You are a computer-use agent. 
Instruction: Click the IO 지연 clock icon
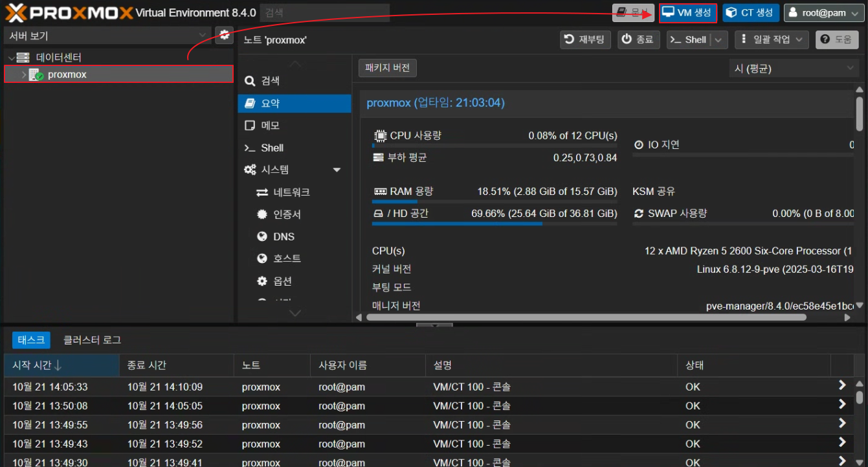(x=639, y=145)
